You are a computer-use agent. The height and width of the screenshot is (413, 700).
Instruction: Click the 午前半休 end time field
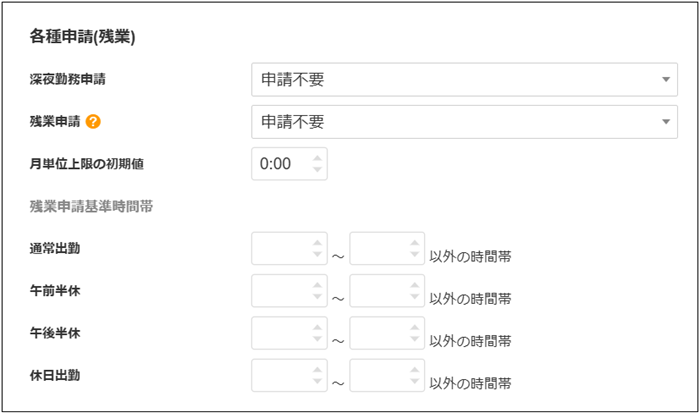click(x=379, y=291)
